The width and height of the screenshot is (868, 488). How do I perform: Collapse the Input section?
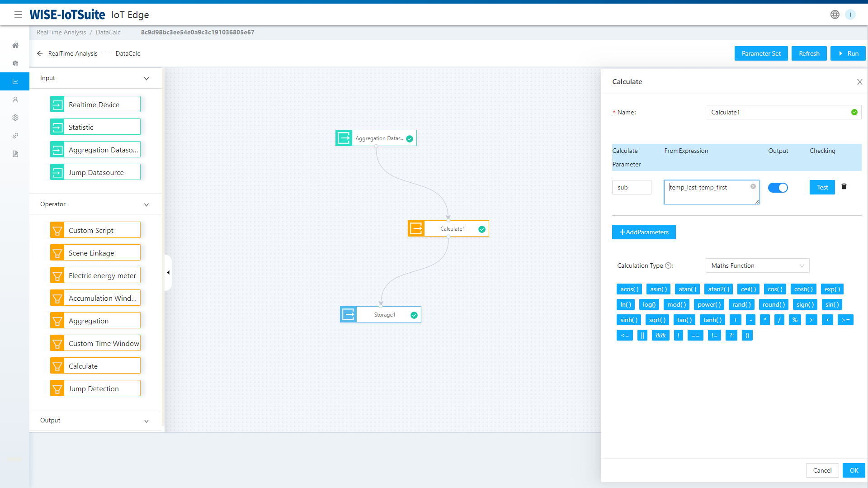[146, 79]
